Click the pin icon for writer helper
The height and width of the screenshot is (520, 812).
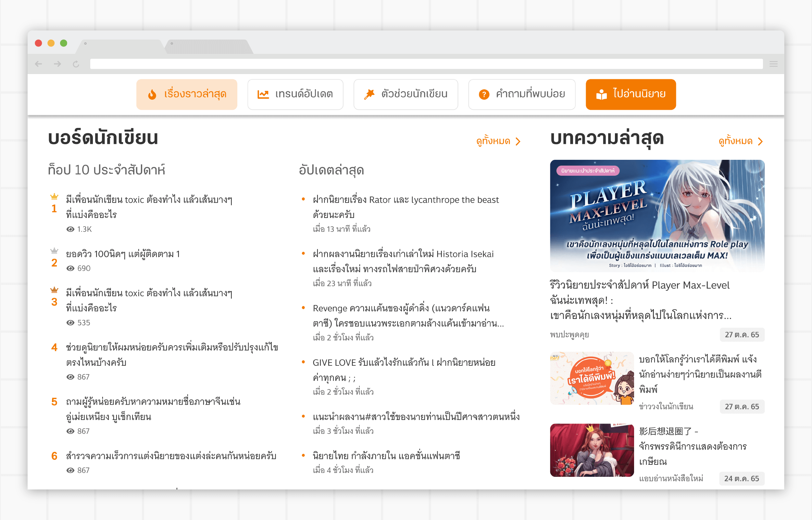coord(369,94)
